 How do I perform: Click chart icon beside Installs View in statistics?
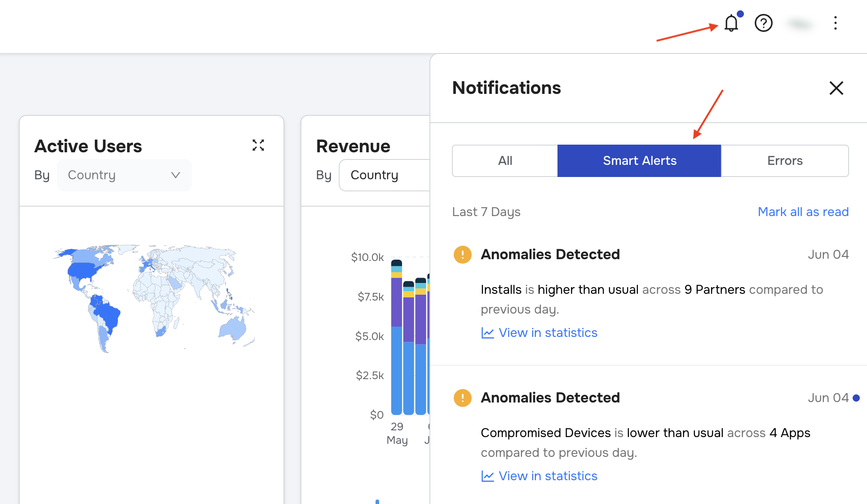click(x=487, y=333)
